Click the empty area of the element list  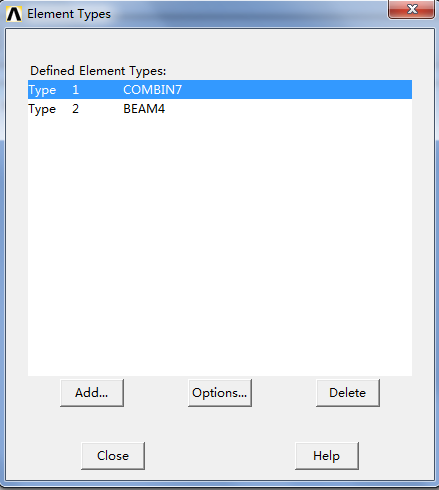click(220, 247)
